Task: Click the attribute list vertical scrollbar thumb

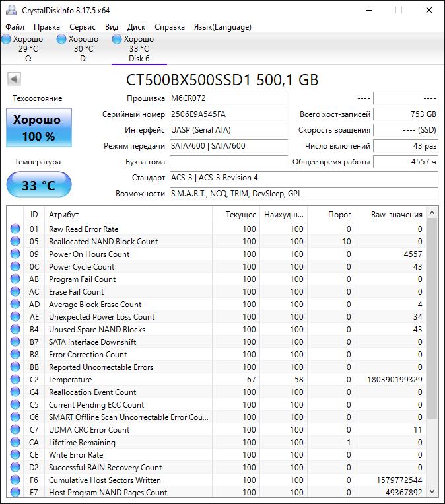Action: (x=432, y=318)
